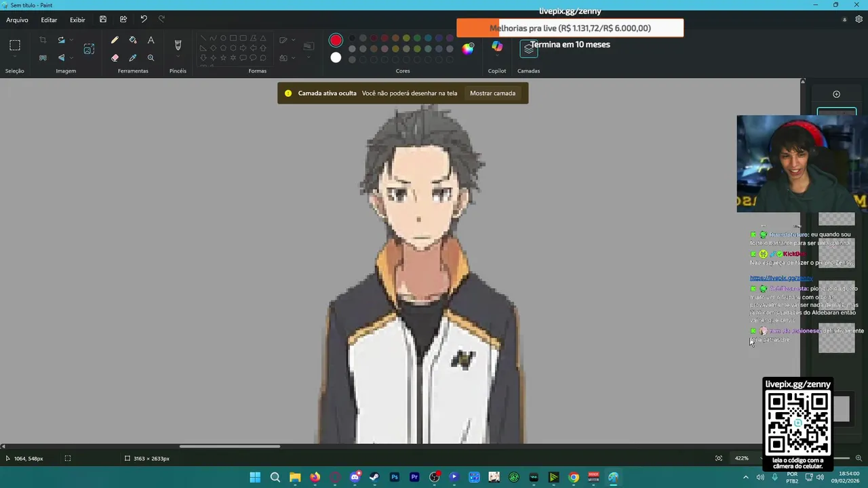Select the Fill bucket tool
The height and width of the screenshot is (488, 868).
coord(133,40)
